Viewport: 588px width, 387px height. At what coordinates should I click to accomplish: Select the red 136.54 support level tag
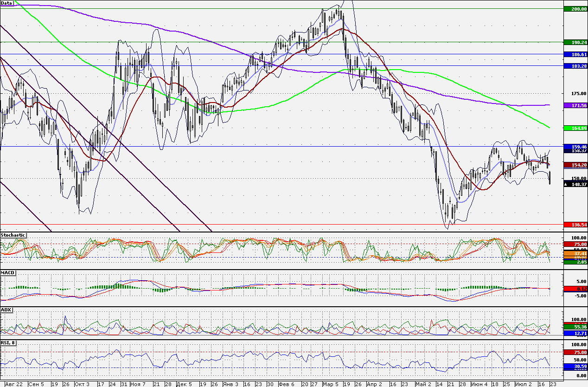tap(575, 225)
